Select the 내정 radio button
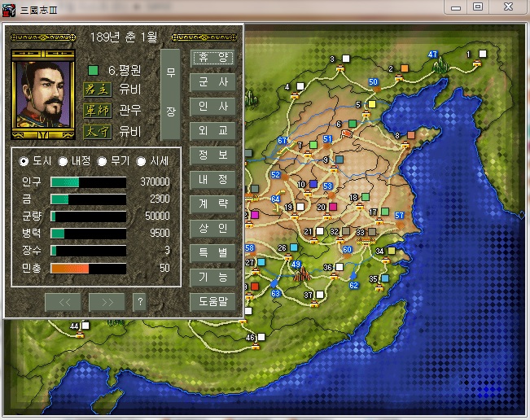Image resolution: width=530 pixels, height=420 pixels. (63, 161)
